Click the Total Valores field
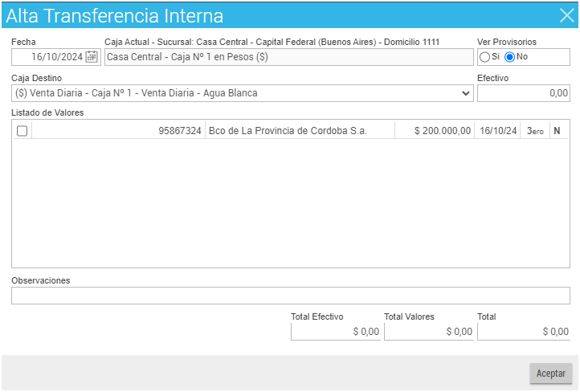The width and height of the screenshot is (580, 392). [x=428, y=331]
